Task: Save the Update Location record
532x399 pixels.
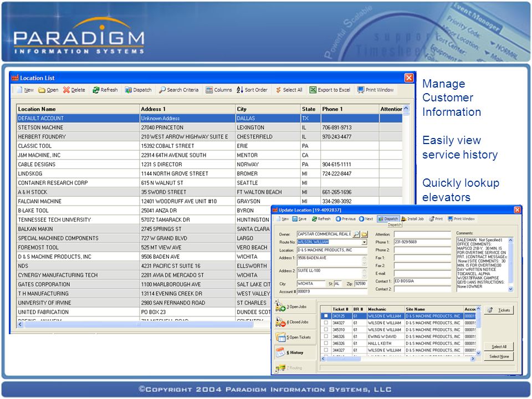Action: (x=299, y=219)
